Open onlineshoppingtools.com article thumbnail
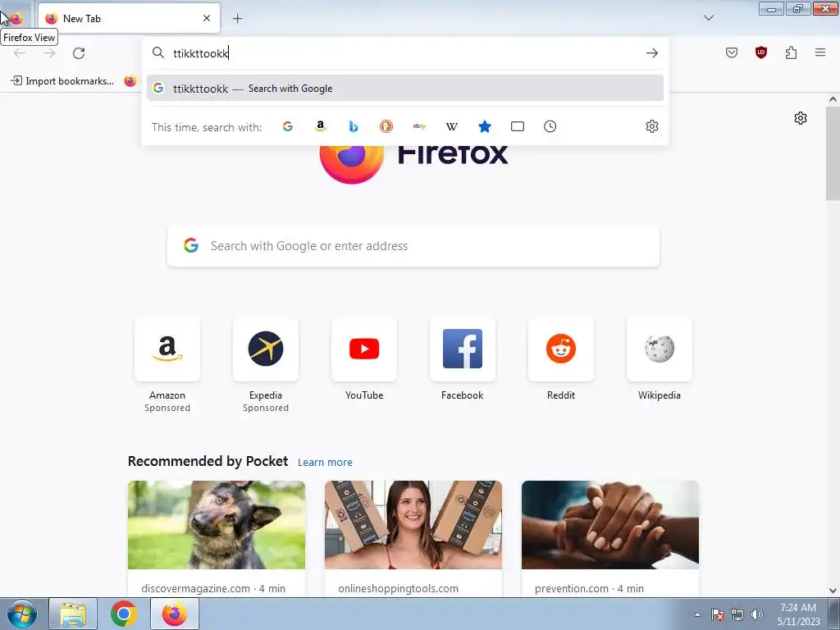This screenshot has height=630, width=840. pos(413,525)
